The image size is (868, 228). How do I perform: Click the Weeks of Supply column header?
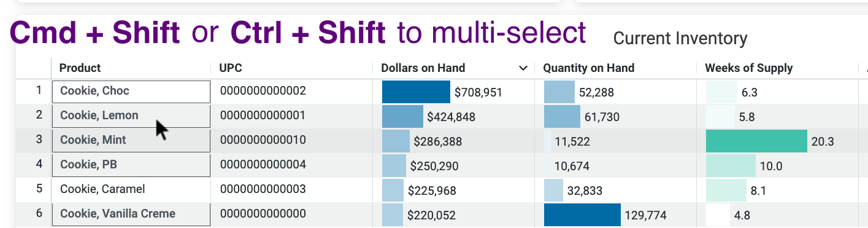pos(749,68)
